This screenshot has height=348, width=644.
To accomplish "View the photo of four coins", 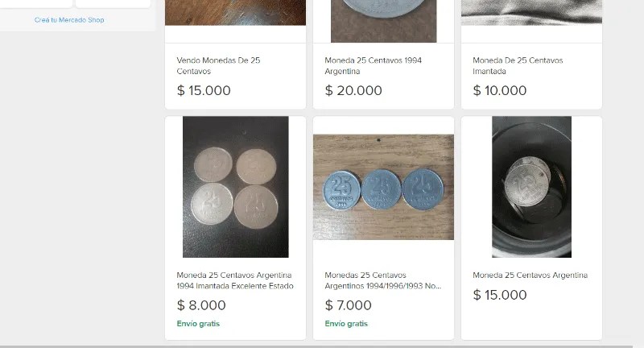I will [x=235, y=187].
